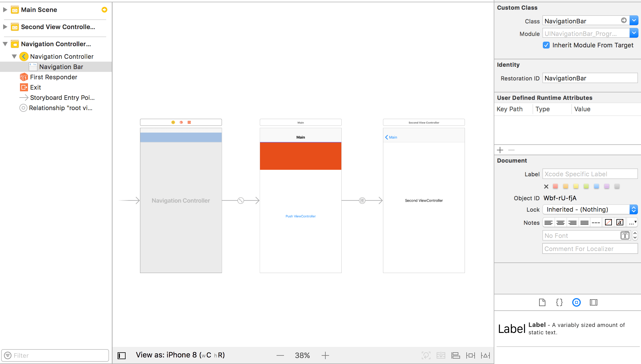
Task: Expand the Main Scene disclosure triangle
Action: pyautogui.click(x=5, y=10)
